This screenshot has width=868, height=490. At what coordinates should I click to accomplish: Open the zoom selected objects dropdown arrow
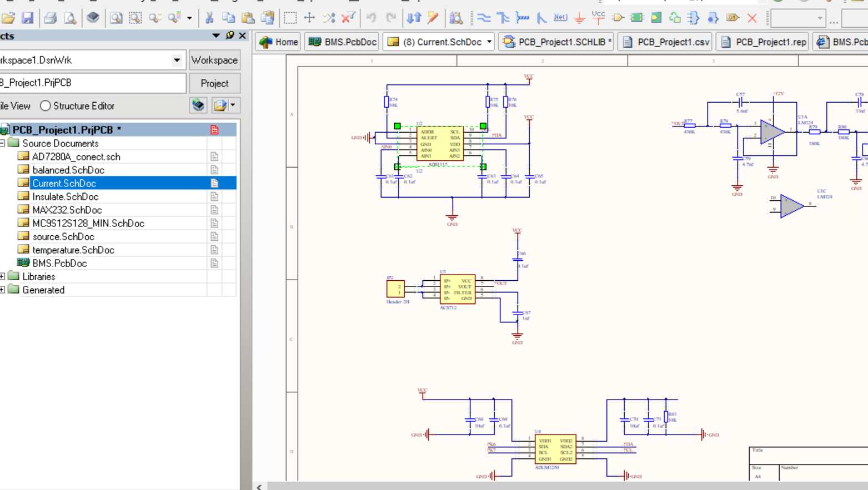click(x=189, y=18)
